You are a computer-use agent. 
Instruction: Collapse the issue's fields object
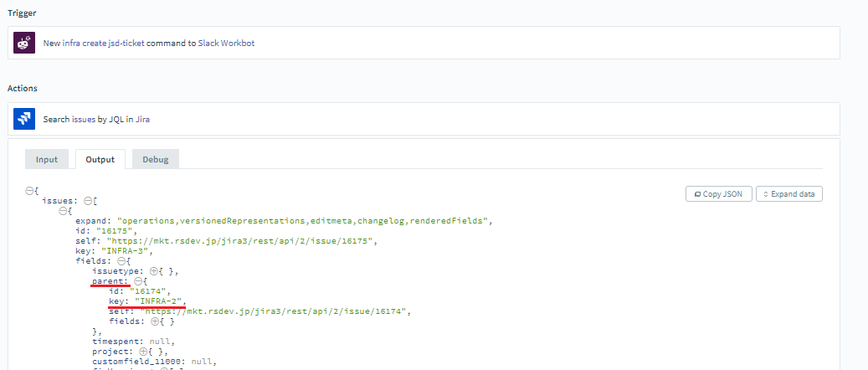[x=121, y=261]
